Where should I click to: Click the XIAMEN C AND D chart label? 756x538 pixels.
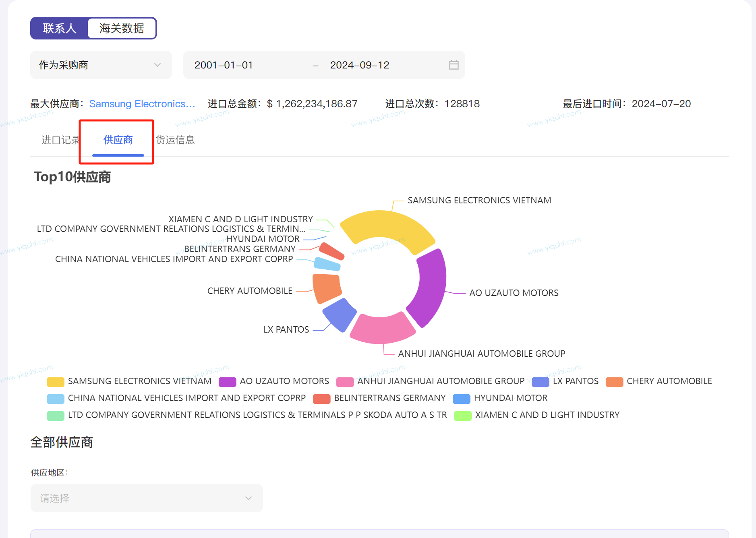click(240, 219)
